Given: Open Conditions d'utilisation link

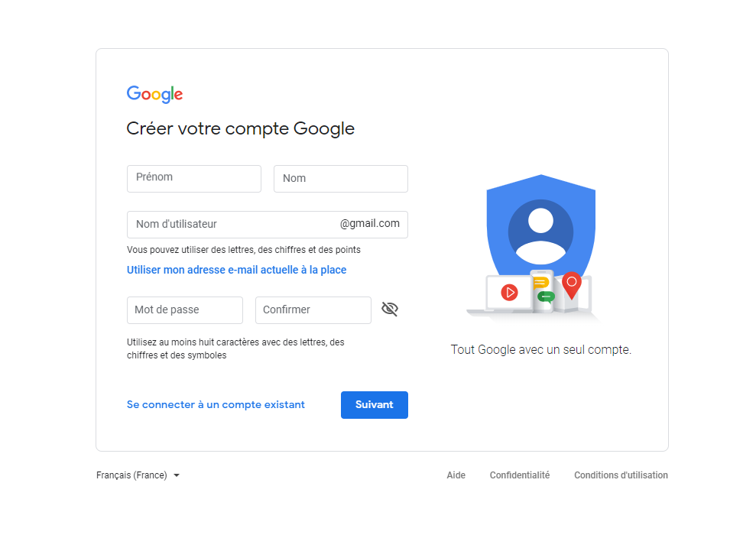Looking at the screenshot, I should [x=621, y=475].
